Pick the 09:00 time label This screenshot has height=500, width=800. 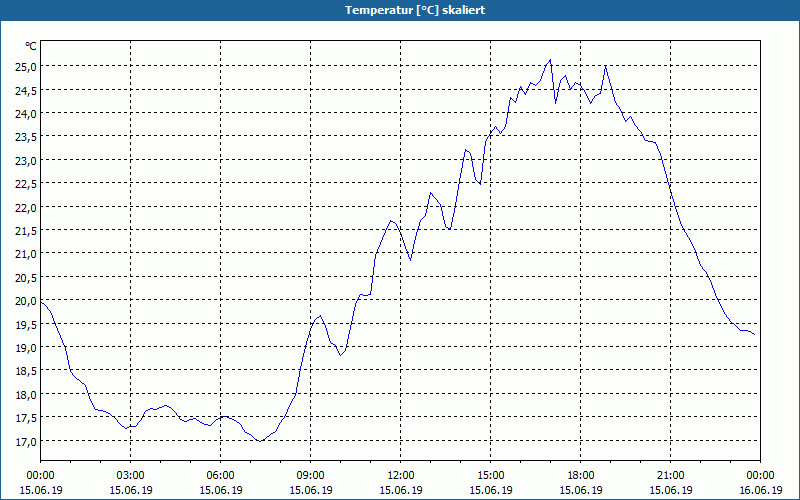point(311,476)
